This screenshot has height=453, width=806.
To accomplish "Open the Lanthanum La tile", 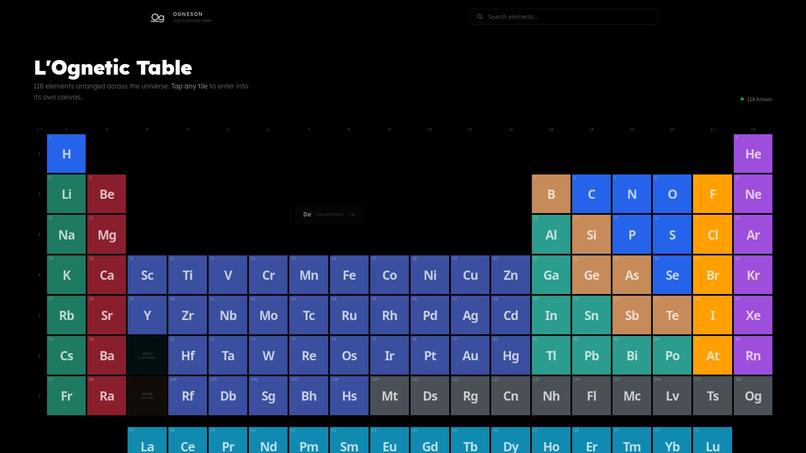I will pos(147,440).
